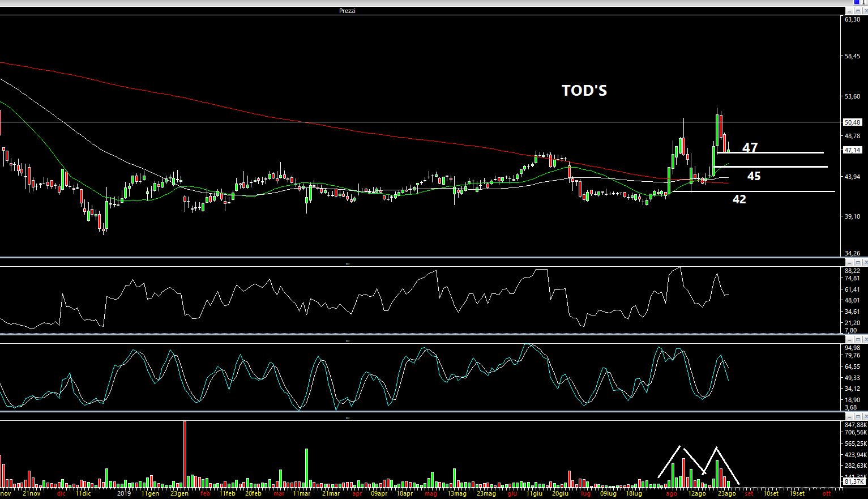Click the 48,01 oscillator scale value
Screen dimensions: 868x499
tap(852, 301)
